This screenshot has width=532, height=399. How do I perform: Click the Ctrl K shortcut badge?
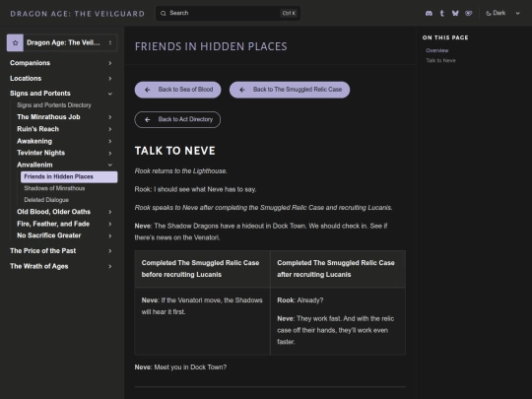(289, 13)
